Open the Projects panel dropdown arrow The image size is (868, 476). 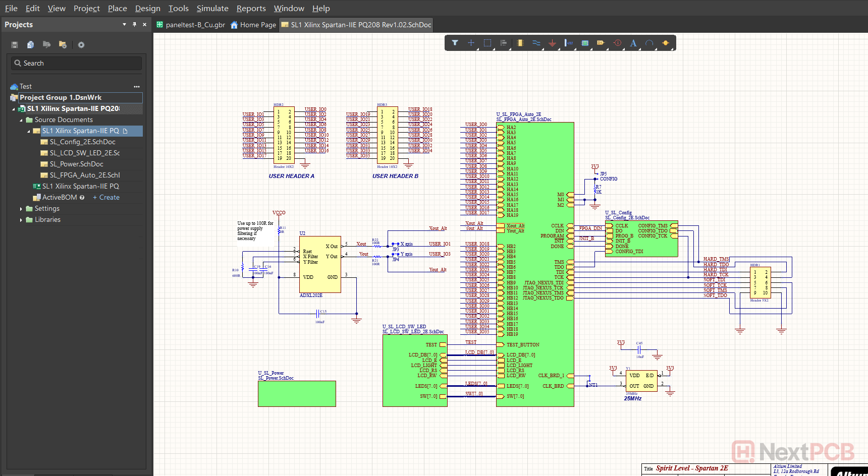(x=124, y=24)
